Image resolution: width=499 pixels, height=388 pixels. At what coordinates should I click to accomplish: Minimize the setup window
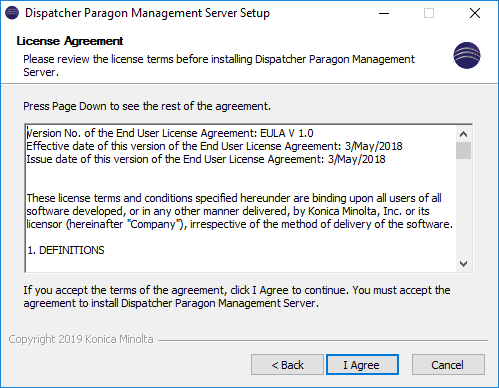pos(384,13)
